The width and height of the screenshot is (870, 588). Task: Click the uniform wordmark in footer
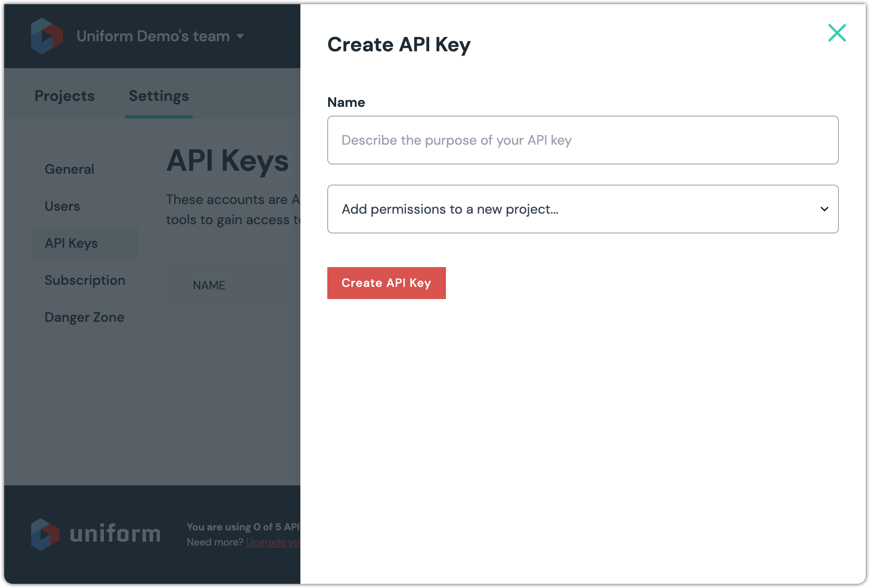[115, 534]
